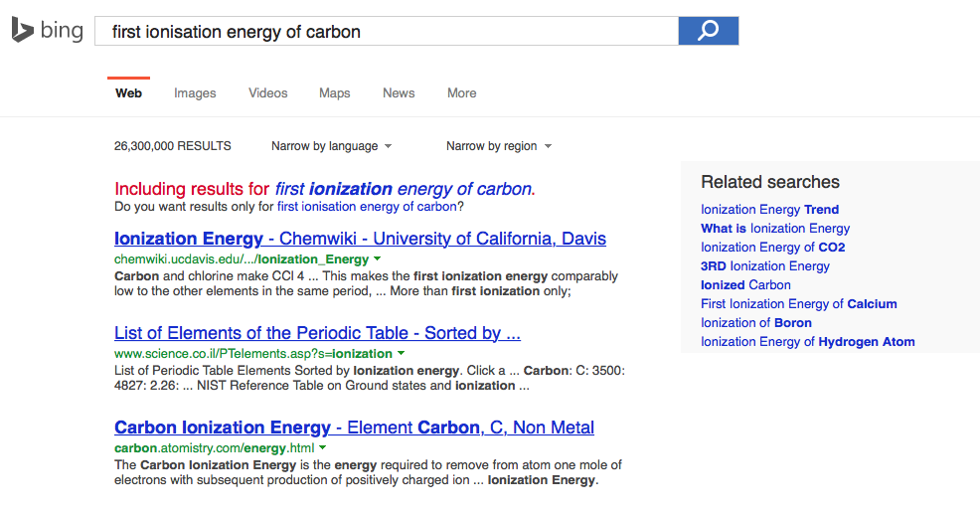Select related search Ionization Energy Trend

pos(770,210)
